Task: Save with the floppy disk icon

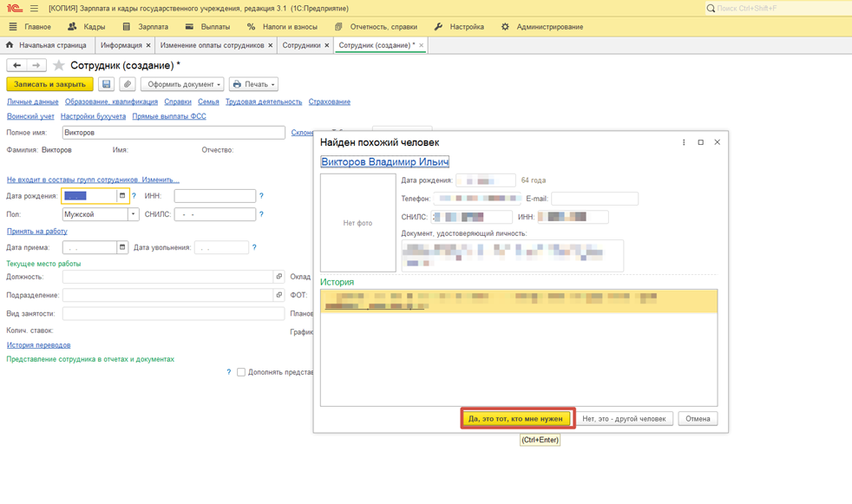Action: pyautogui.click(x=107, y=84)
